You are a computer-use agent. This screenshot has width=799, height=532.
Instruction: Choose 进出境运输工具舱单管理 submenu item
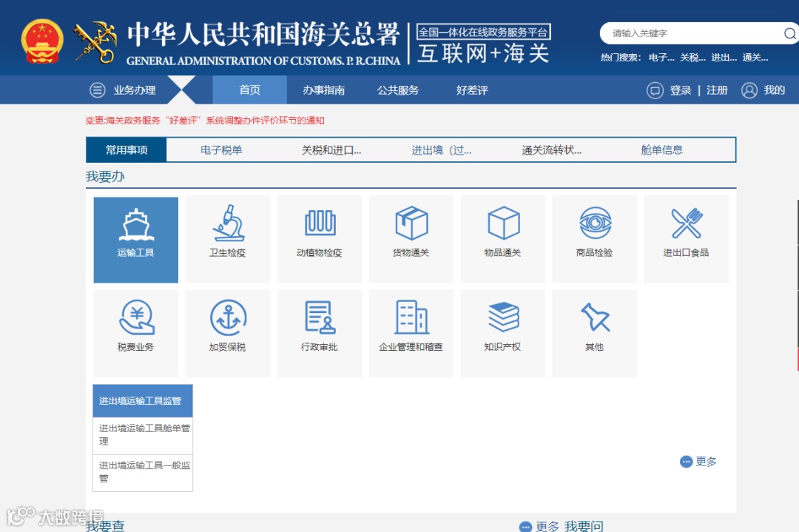tap(143, 436)
